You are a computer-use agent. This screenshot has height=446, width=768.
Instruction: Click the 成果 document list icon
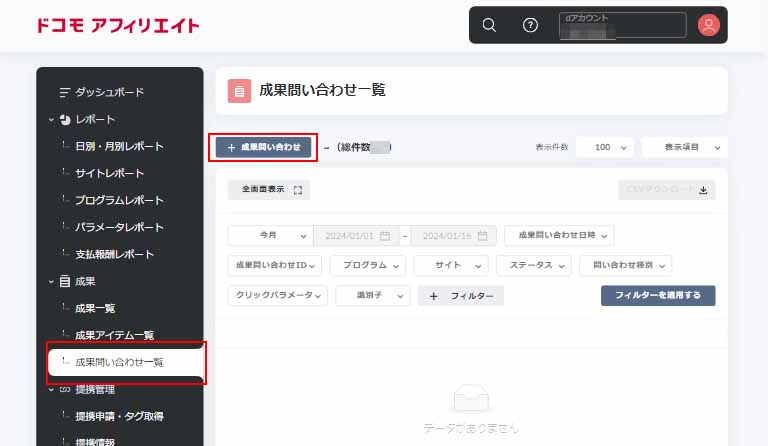point(65,282)
